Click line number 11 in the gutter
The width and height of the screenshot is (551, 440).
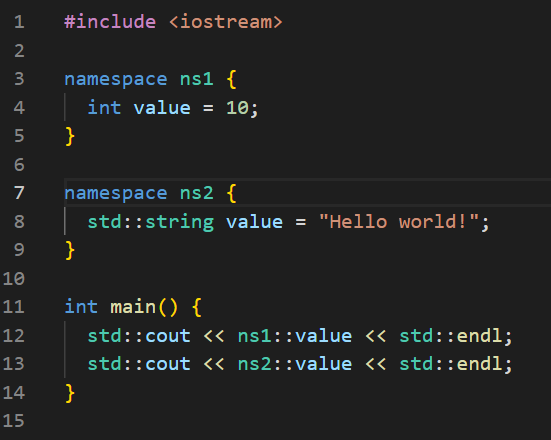[x=14, y=307]
